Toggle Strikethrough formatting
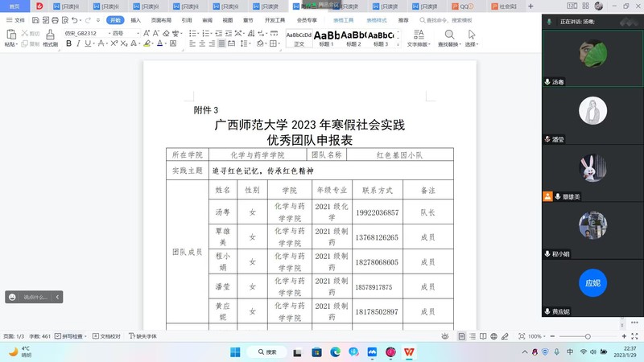Viewport: 644px width, 362px height. click(x=101, y=43)
